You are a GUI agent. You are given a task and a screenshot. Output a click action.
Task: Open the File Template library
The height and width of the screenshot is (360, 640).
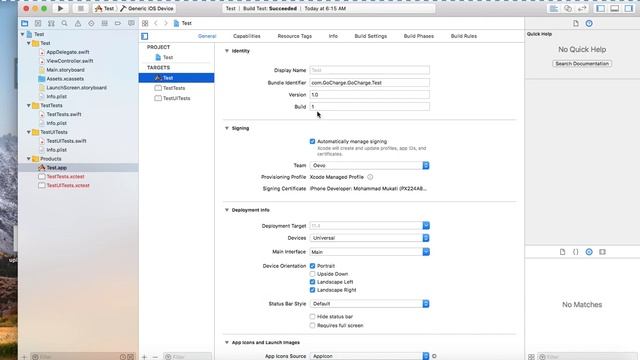(562, 252)
